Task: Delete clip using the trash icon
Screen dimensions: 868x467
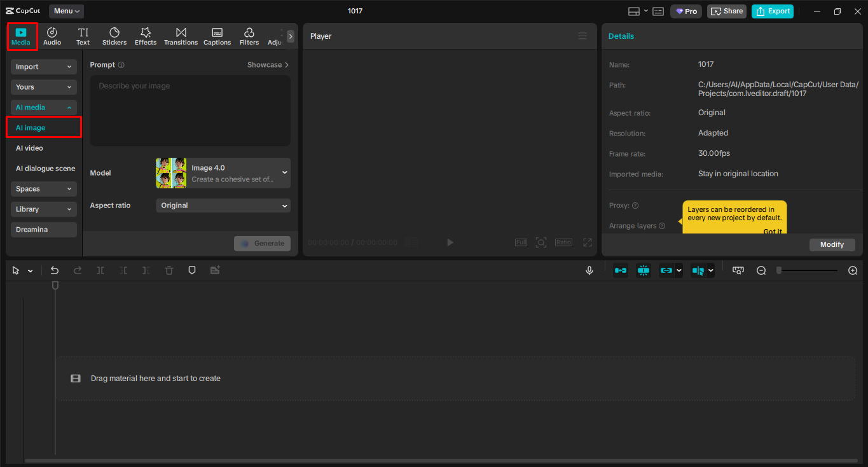Action: [x=169, y=270]
